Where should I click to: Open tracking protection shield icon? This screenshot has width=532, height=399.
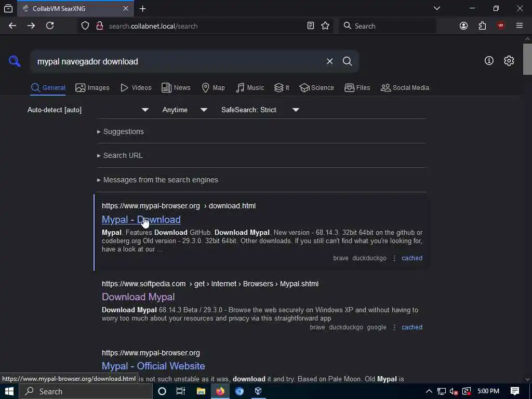click(85, 26)
